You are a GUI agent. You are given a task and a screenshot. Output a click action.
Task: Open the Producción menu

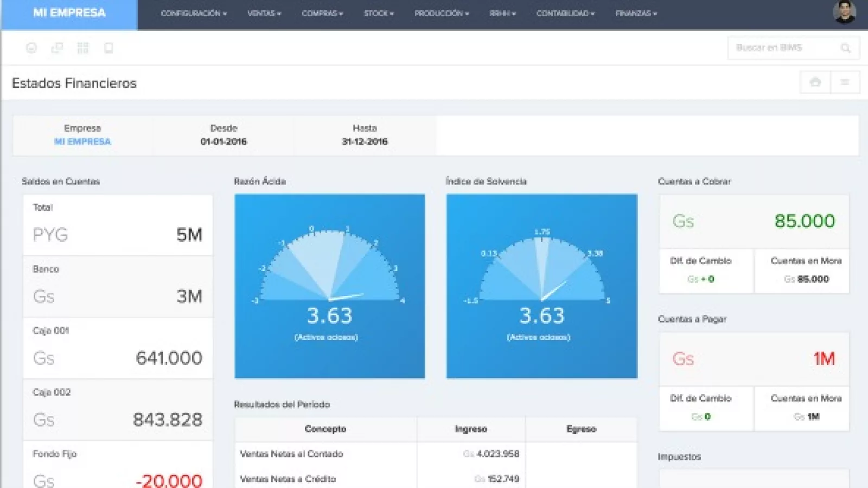tap(442, 14)
